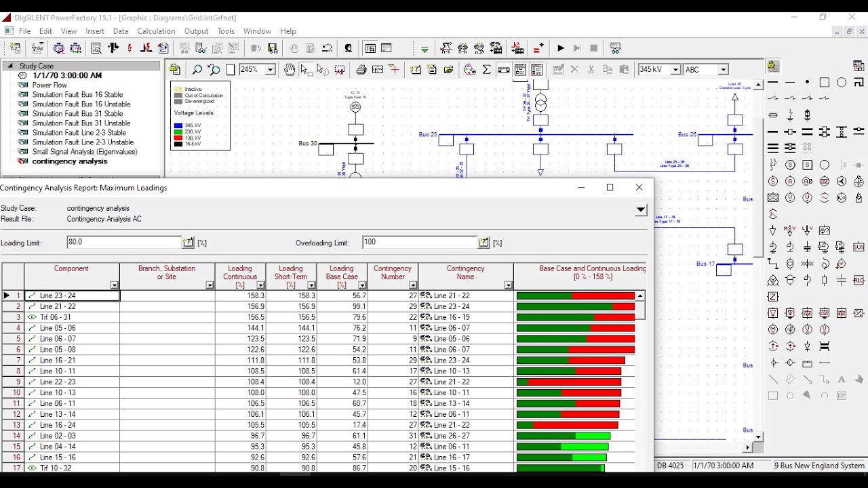Click the Freeze Mode lock icon
The height and width of the screenshot is (488, 868).
175,70
